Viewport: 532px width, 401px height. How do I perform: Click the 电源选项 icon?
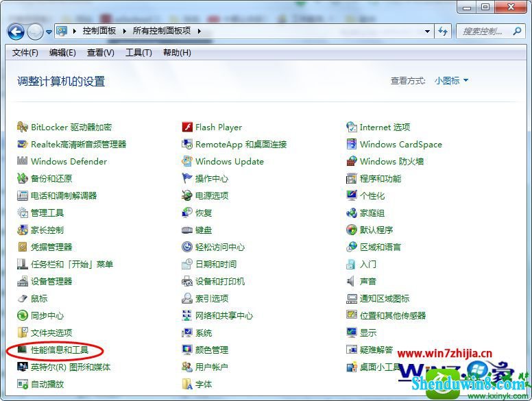pos(187,195)
